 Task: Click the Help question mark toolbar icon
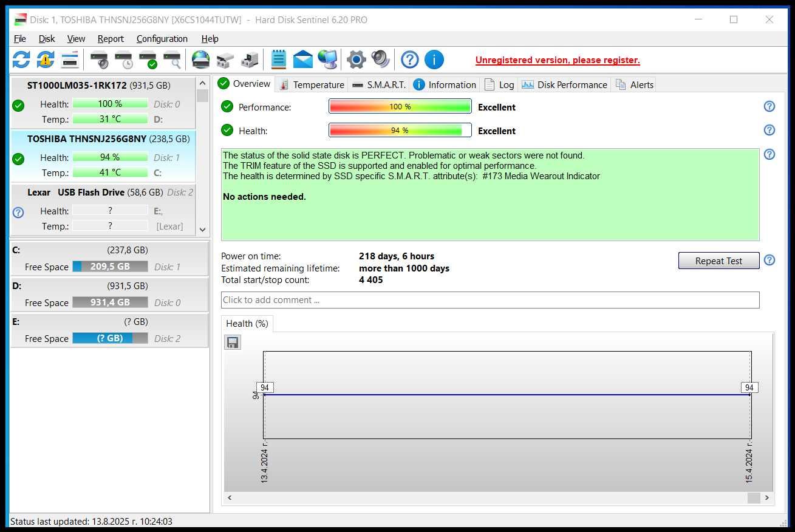(x=410, y=60)
